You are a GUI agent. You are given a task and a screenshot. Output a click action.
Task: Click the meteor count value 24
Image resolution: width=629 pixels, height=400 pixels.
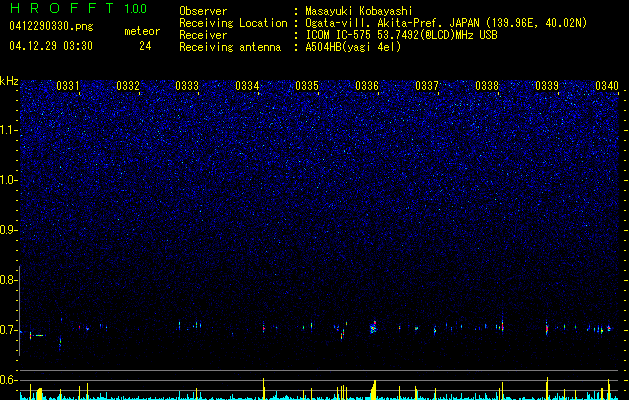(x=145, y=46)
